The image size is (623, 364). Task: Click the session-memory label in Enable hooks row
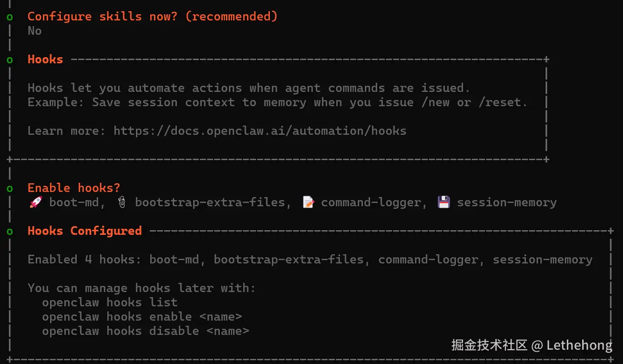(506, 203)
